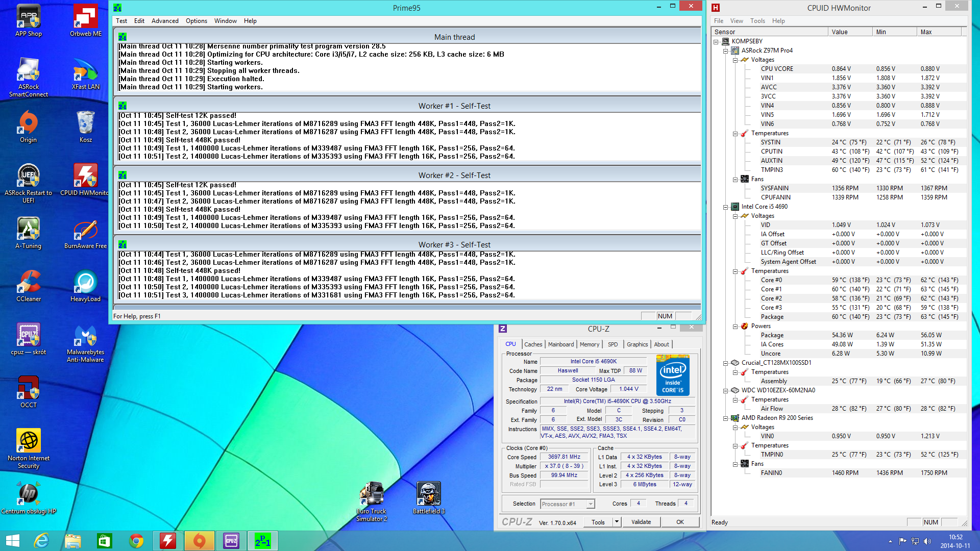Viewport: 980px width, 551px height.
Task: Click the Validate button in CPU-Z
Action: point(641,522)
